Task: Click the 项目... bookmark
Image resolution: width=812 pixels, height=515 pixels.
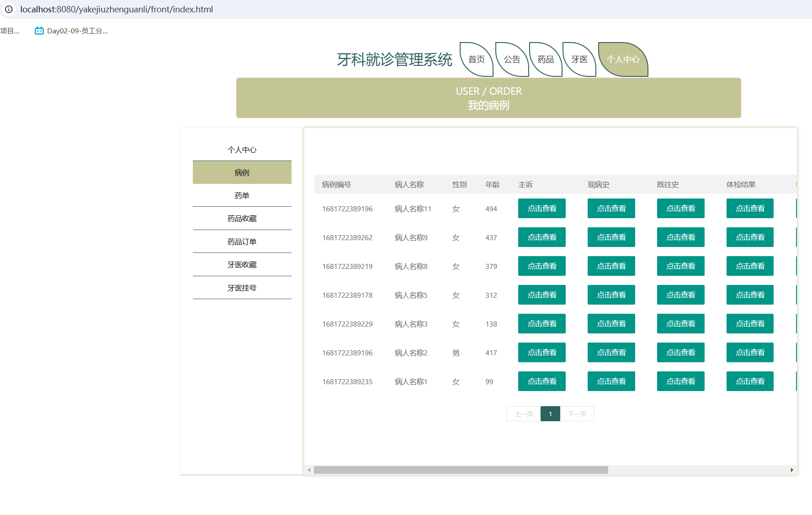Action: (10, 31)
